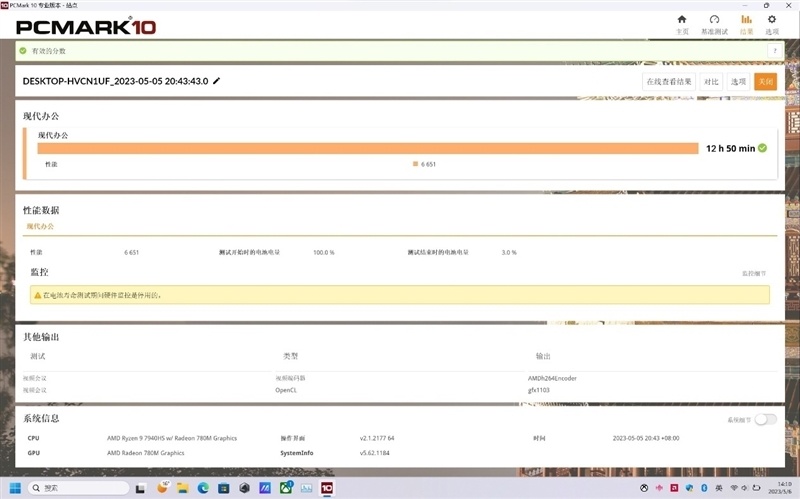800x499 pixels.
Task: Click the Xbox tray icon
Action: coord(644,488)
